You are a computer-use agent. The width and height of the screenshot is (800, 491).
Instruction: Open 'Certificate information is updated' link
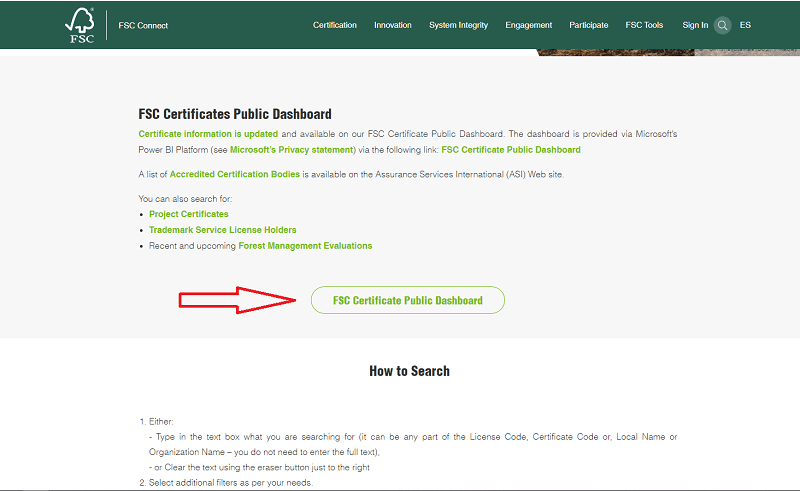208,133
